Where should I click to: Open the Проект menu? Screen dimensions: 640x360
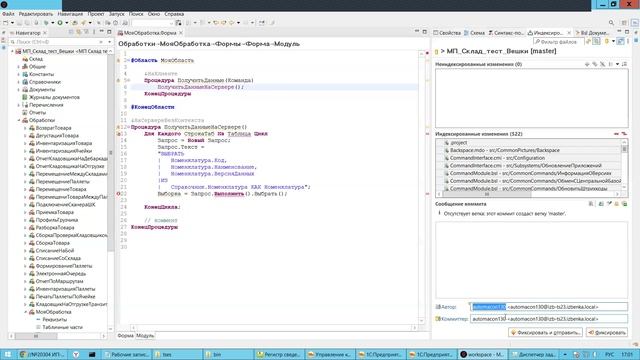96,14
